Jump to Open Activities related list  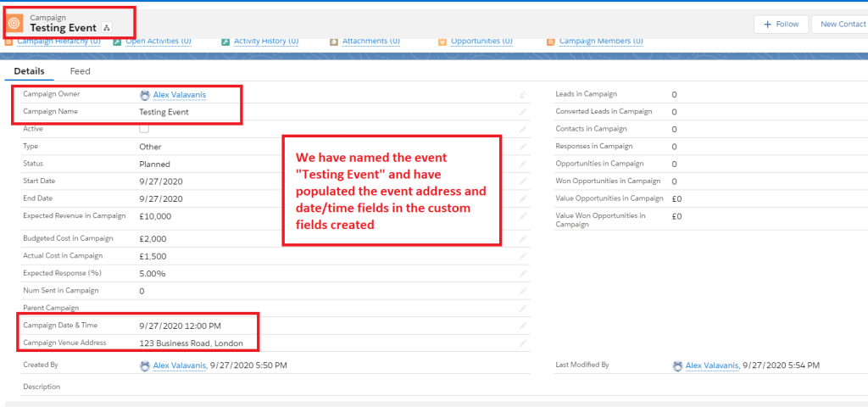pos(157,41)
